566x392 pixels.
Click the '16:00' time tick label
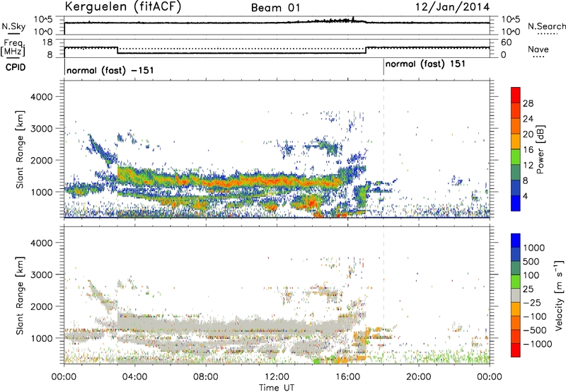pyautogui.click(x=347, y=377)
